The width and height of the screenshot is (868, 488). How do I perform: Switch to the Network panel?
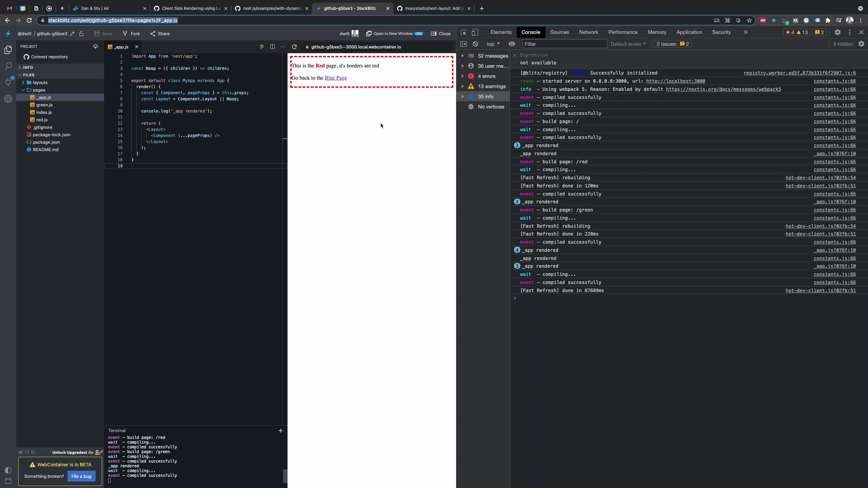click(x=588, y=32)
